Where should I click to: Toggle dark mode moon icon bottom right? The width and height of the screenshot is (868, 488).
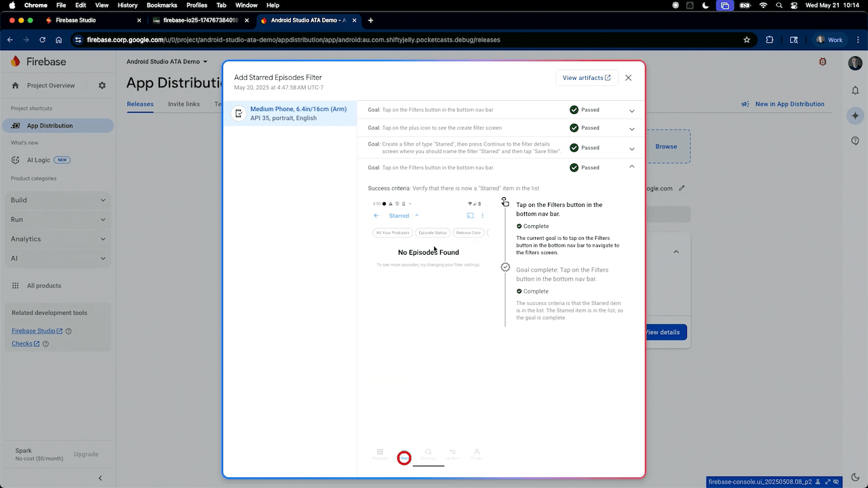click(855, 477)
